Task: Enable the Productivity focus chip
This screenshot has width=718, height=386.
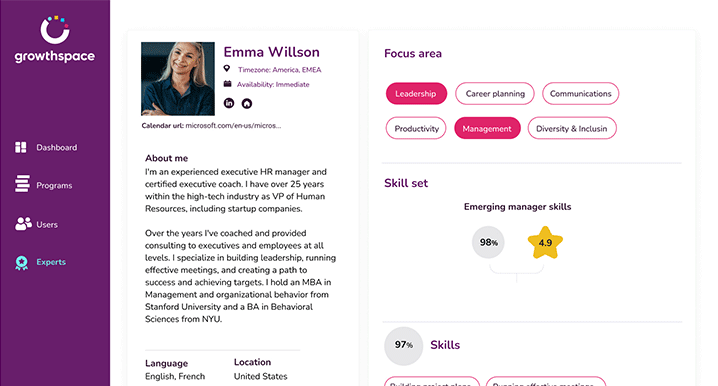Action: click(x=416, y=128)
